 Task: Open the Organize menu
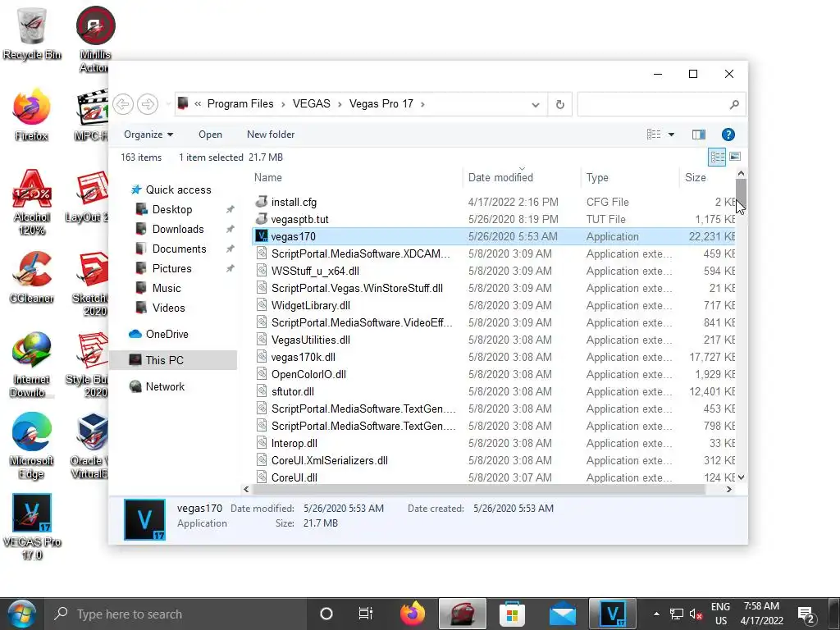point(148,135)
